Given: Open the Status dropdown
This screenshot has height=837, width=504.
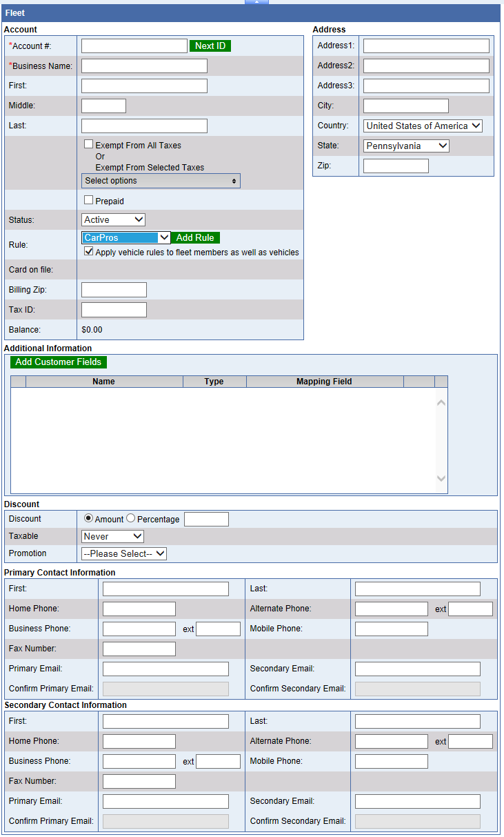Looking at the screenshot, I should tap(114, 219).
